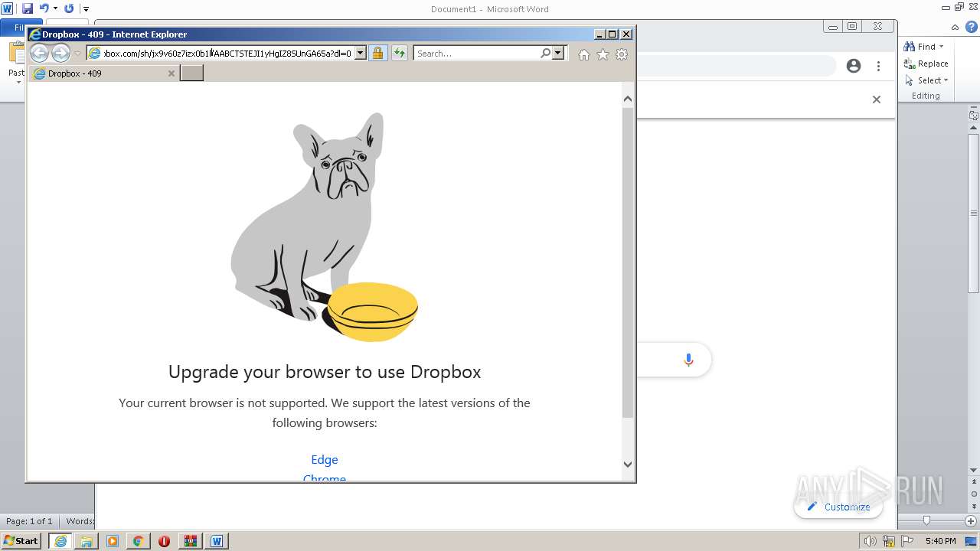
Task: Open IE Tools gear menu
Action: tap(622, 54)
